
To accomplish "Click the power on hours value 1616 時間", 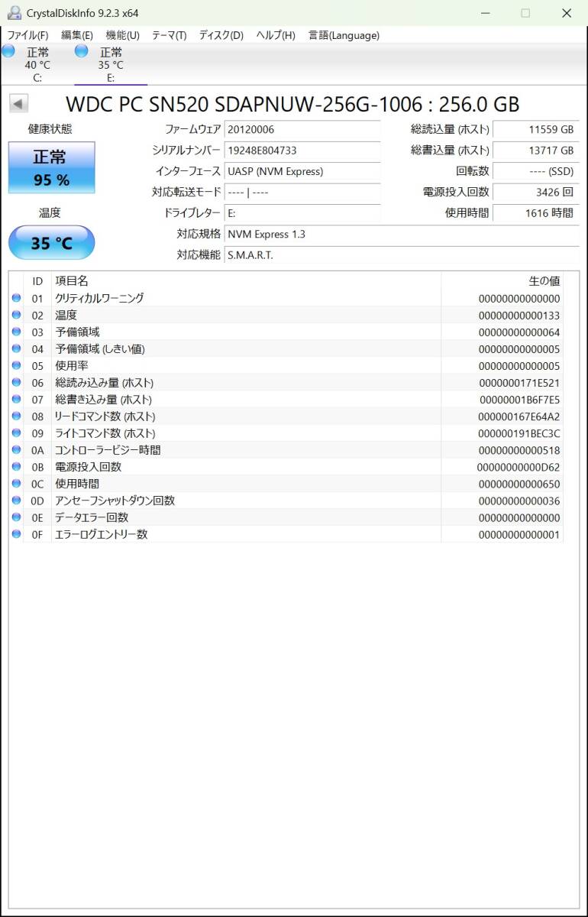I will tap(535, 212).
